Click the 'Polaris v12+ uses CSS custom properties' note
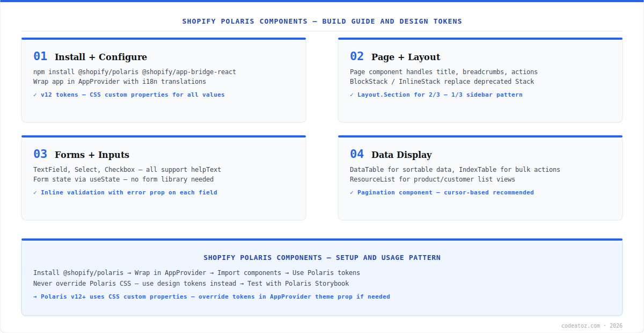The height and width of the screenshot is (333, 644). pyautogui.click(x=211, y=296)
